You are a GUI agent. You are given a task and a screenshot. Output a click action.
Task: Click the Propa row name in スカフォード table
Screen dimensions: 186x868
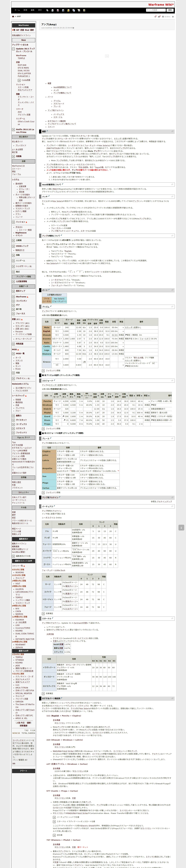tap(47, 424)
